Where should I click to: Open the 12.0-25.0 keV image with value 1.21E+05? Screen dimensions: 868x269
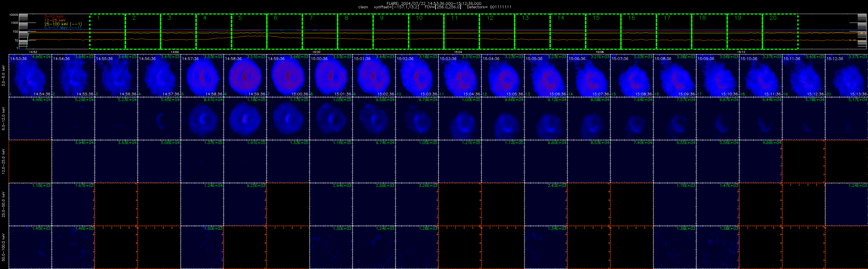point(460,161)
